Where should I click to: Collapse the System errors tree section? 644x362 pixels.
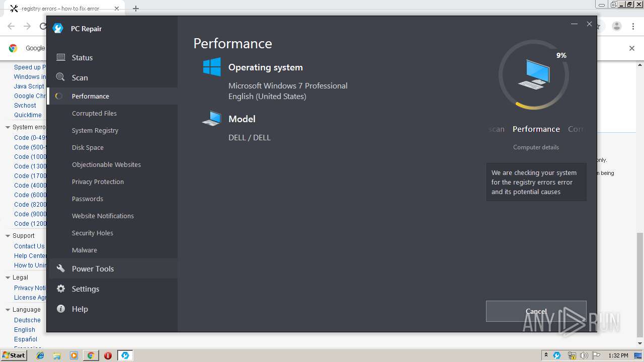coord(8,127)
